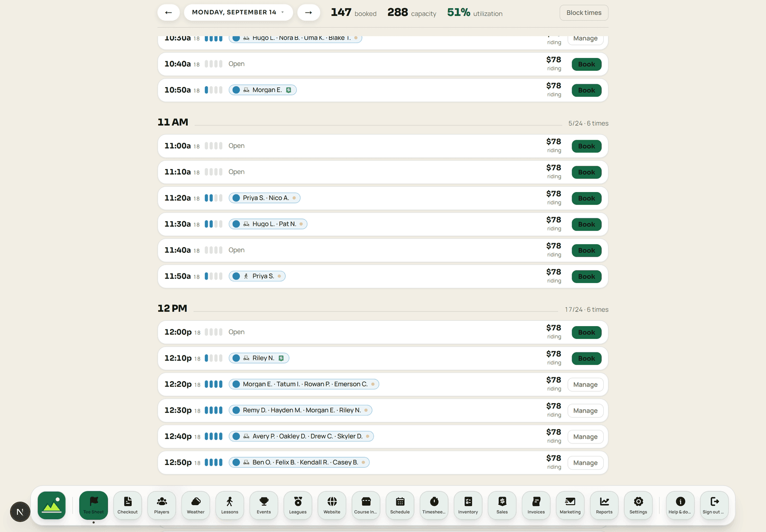This screenshot has height=532, width=766.
Task: Book the 12:00p tee time
Action: pos(586,332)
